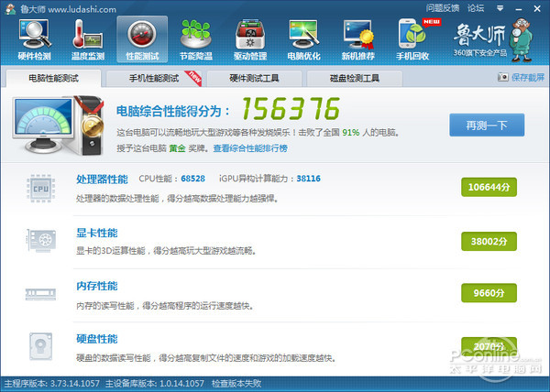Click the memory stick icon beside 内存性能
Viewport: 550px width, 392px height.
point(40,294)
